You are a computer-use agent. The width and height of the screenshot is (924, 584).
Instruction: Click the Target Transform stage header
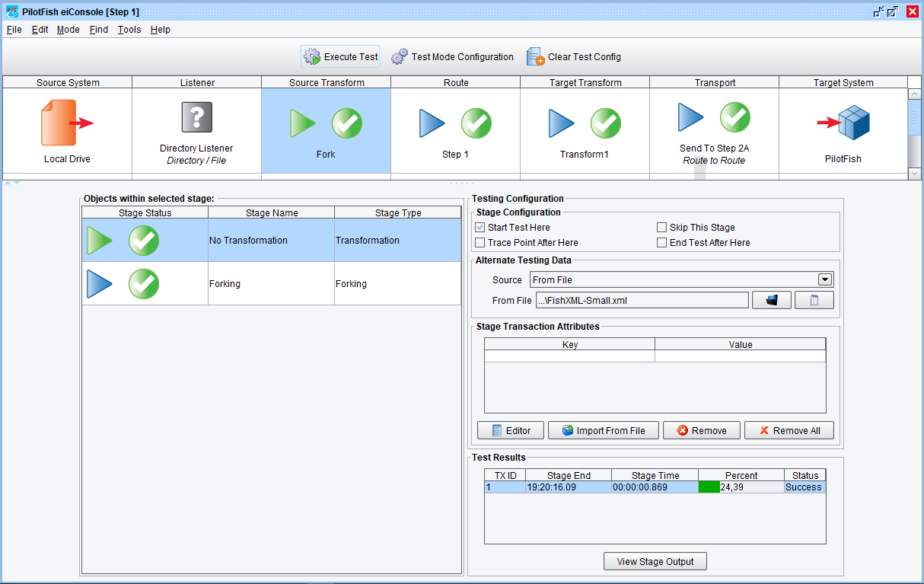(x=585, y=82)
